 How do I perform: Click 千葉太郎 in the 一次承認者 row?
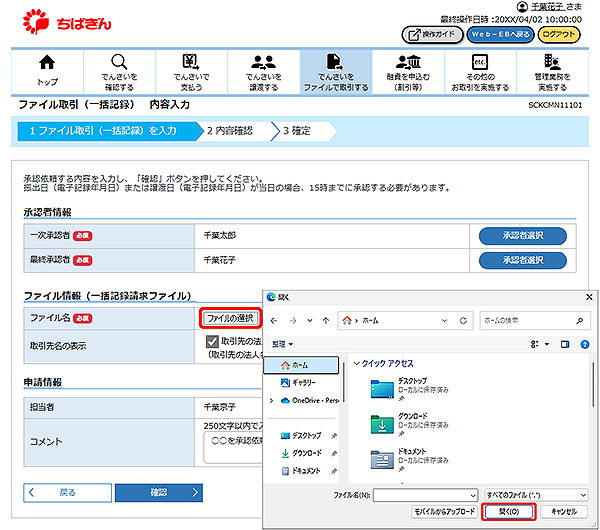click(x=220, y=235)
